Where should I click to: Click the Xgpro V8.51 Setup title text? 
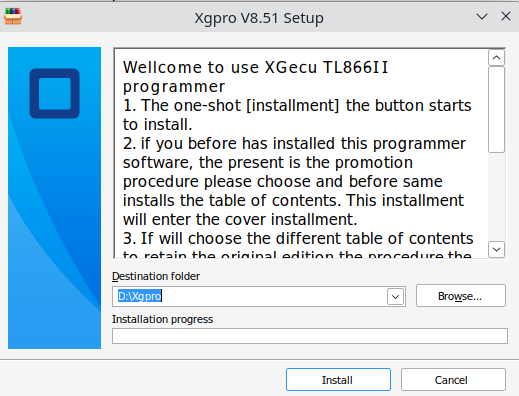click(259, 18)
